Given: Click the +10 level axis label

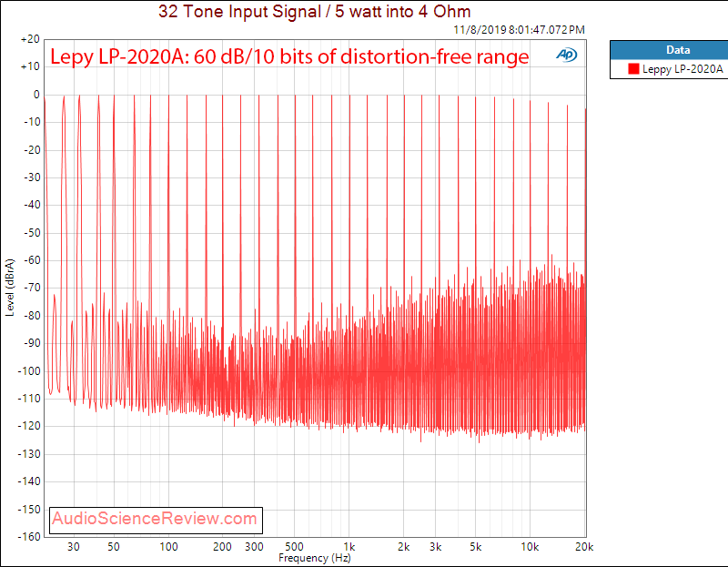Looking at the screenshot, I should 31,66.
